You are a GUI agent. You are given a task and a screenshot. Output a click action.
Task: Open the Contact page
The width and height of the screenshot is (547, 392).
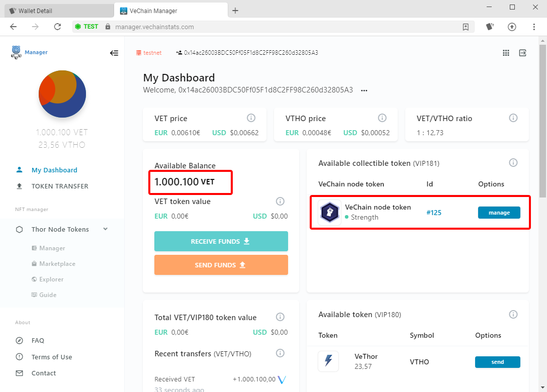44,373
